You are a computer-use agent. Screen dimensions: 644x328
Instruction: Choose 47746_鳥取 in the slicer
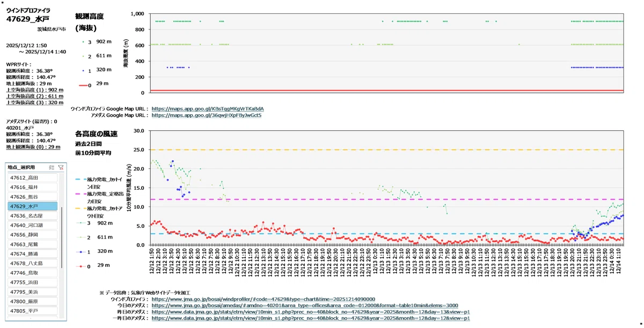point(33,273)
